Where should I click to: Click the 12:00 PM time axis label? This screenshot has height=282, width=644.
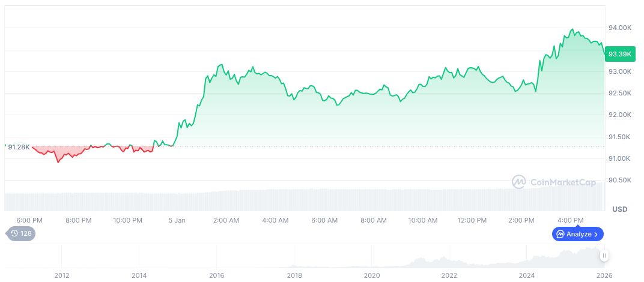pyautogui.click(x=473, y=220)
